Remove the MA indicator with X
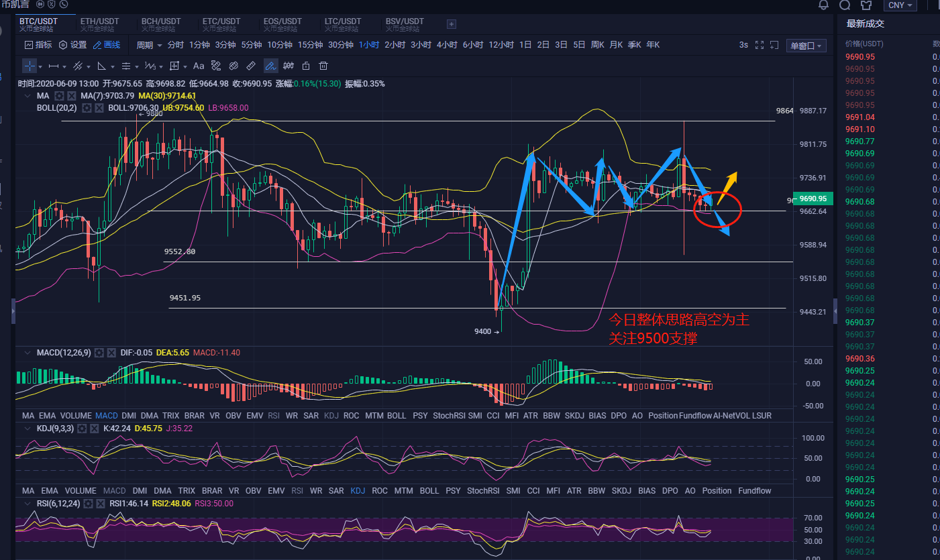 [x=72, y=96]
